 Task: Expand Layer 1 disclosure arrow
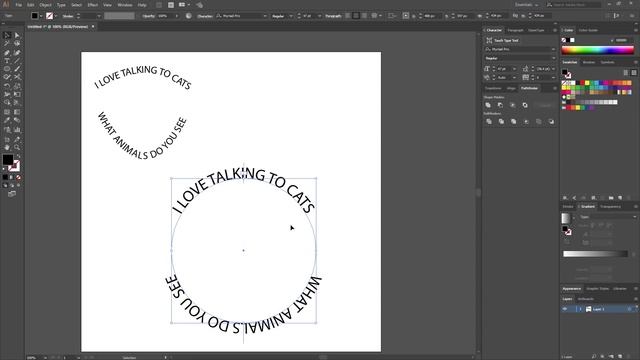580,309
